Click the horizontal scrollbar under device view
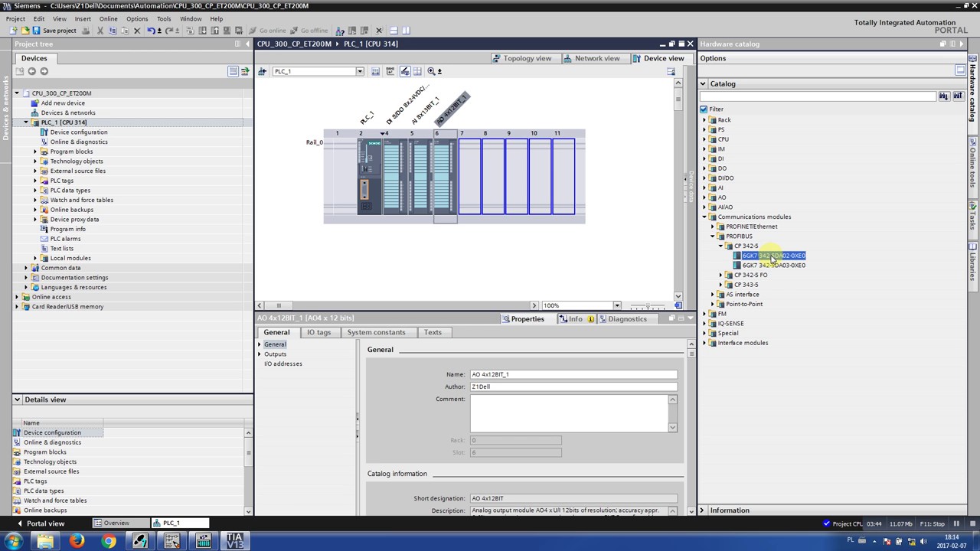980x551 pixels. [398, 305]
